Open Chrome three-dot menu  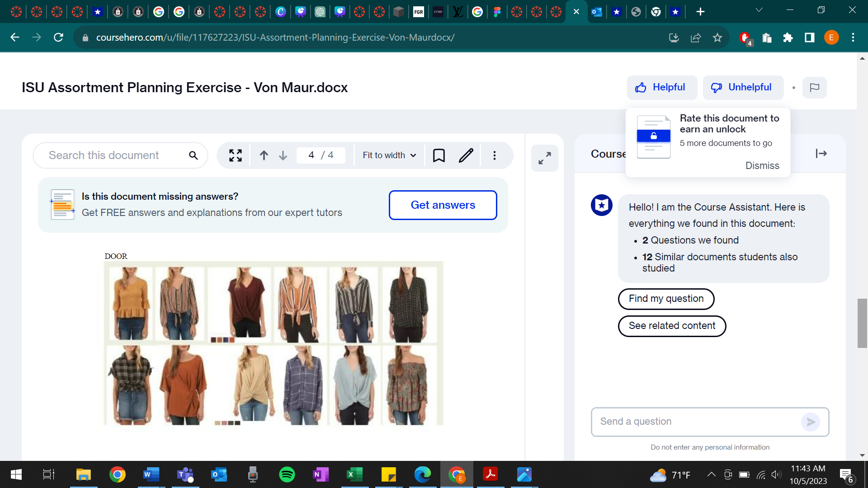[853, 38]
